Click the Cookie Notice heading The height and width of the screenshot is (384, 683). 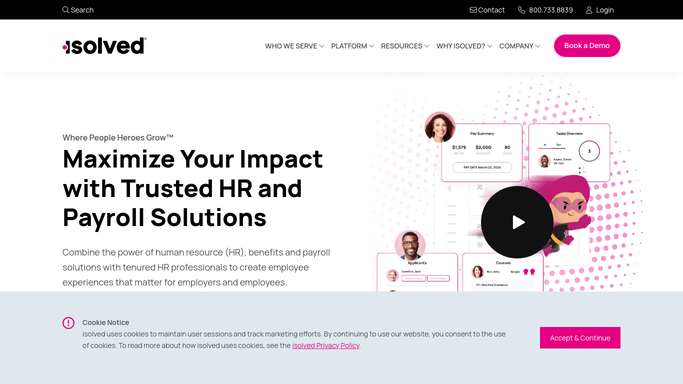click(x=105, y=322)
